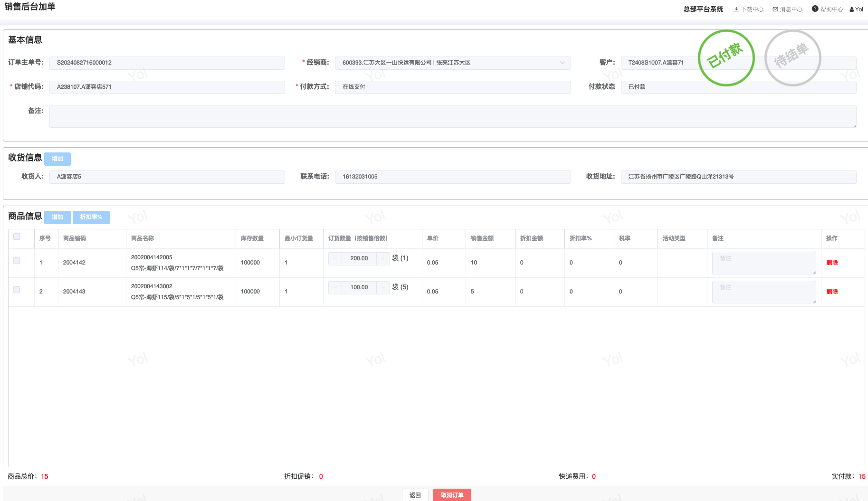Open the Yol user account menu
Screen dimensions: 868x501
click(x=856, y=9)
